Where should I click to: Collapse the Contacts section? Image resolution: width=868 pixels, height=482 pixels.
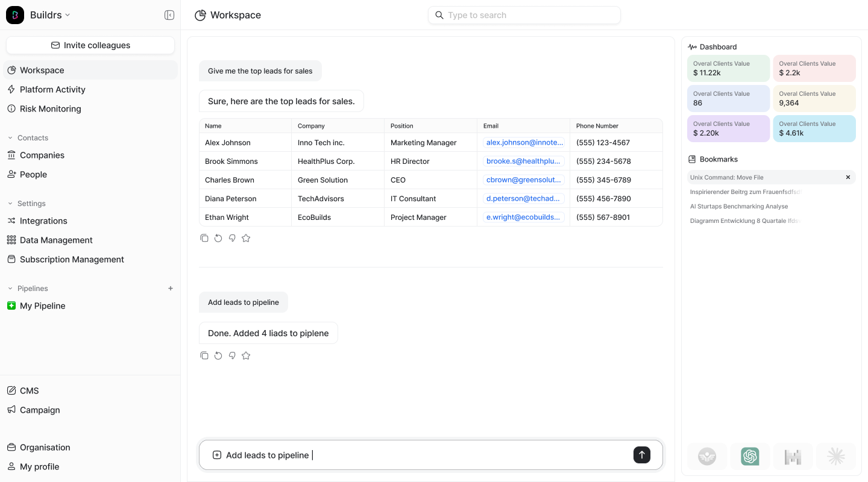pos(11,137)
